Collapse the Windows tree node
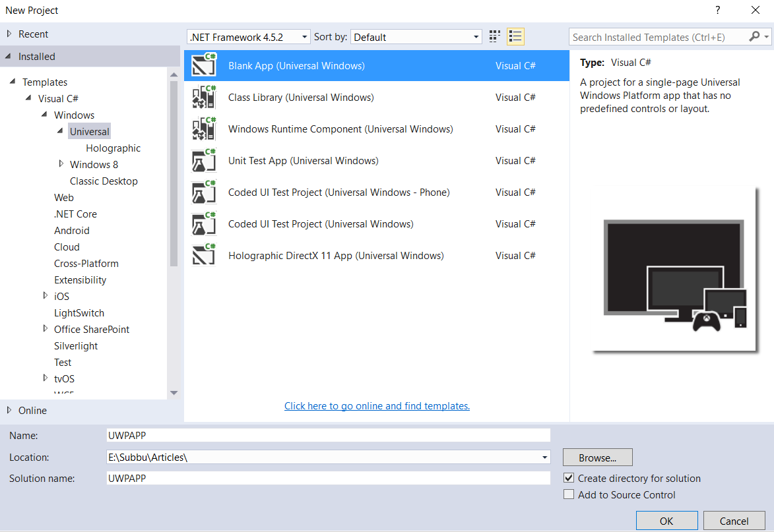 pyautogui.click(x=44, y=115)
